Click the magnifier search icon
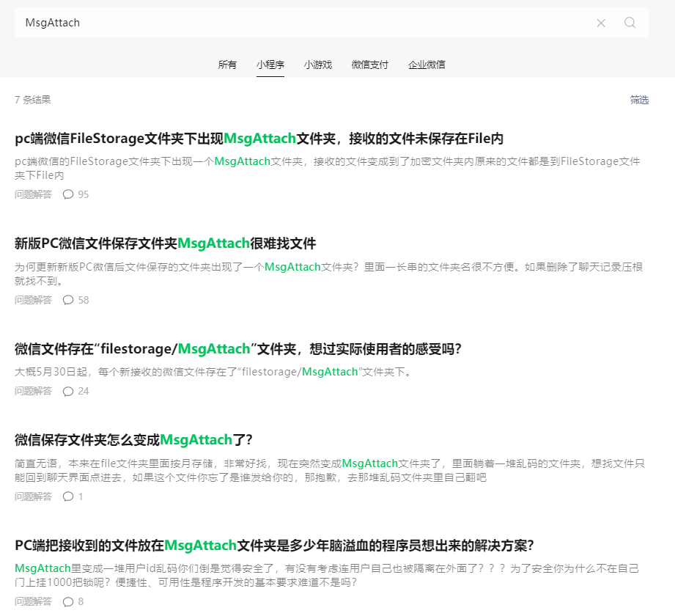 tap(630, 23)
